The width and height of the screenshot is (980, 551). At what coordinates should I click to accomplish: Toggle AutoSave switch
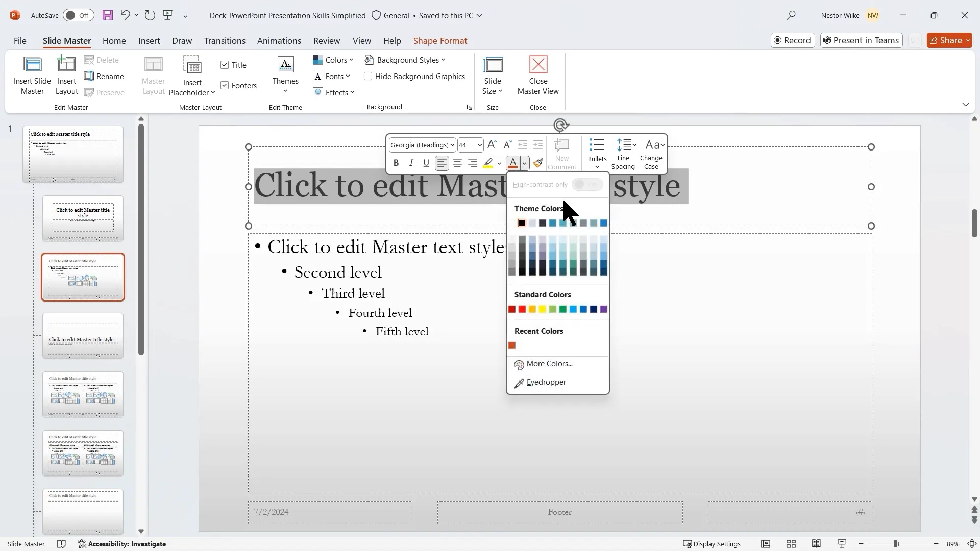point(79,15)
